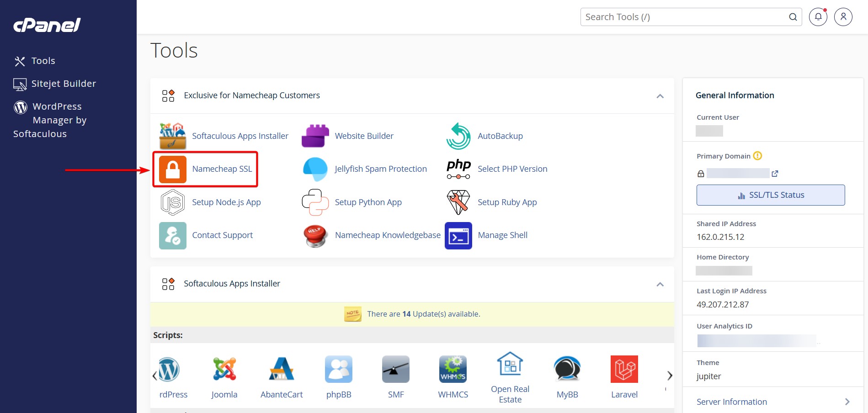The width and height of the screenshot is (868, 413).
Task: Select the Joomla script icon
Action: [x=224, y=369]
